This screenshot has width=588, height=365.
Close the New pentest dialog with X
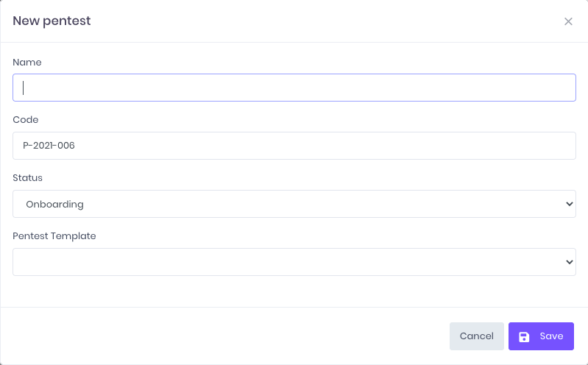coord(568,21)
